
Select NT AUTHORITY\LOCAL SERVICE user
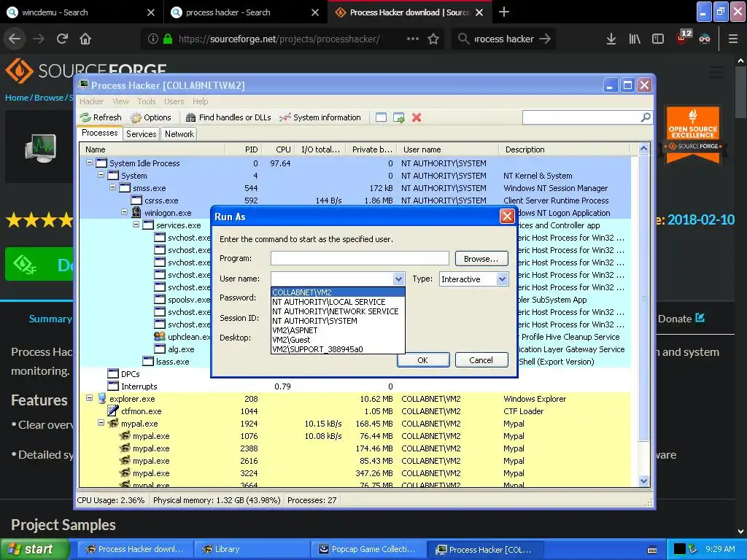click(x=338, y=301)
